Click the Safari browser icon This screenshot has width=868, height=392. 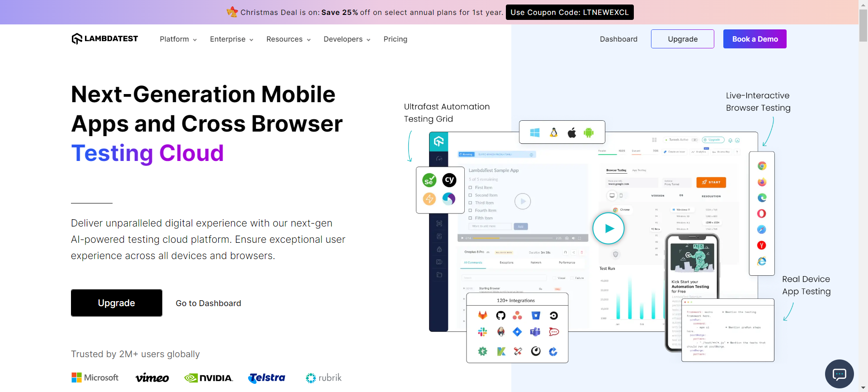[x=762, y=229]
